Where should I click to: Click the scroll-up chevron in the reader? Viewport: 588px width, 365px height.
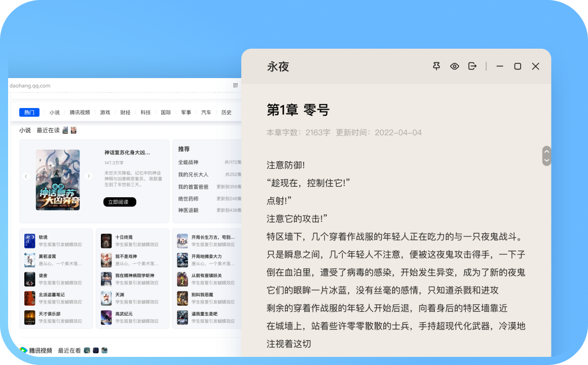coord(546,151)
